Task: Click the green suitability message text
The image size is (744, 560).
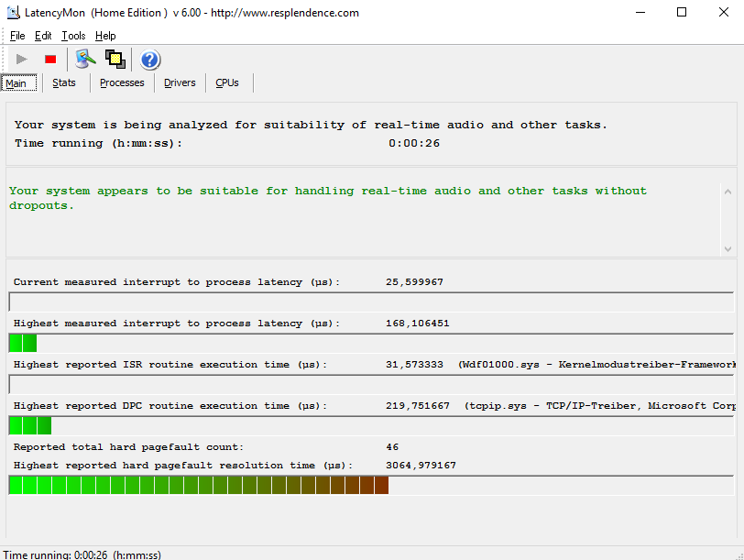Action: (328, 198)
